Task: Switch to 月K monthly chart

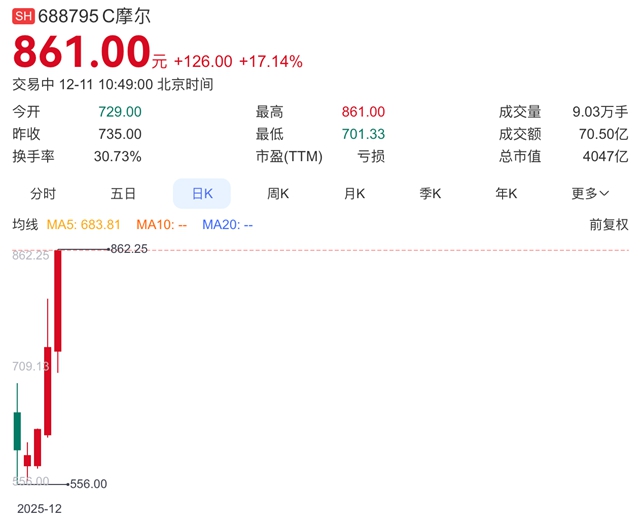Action: click(x=354, y=193)
